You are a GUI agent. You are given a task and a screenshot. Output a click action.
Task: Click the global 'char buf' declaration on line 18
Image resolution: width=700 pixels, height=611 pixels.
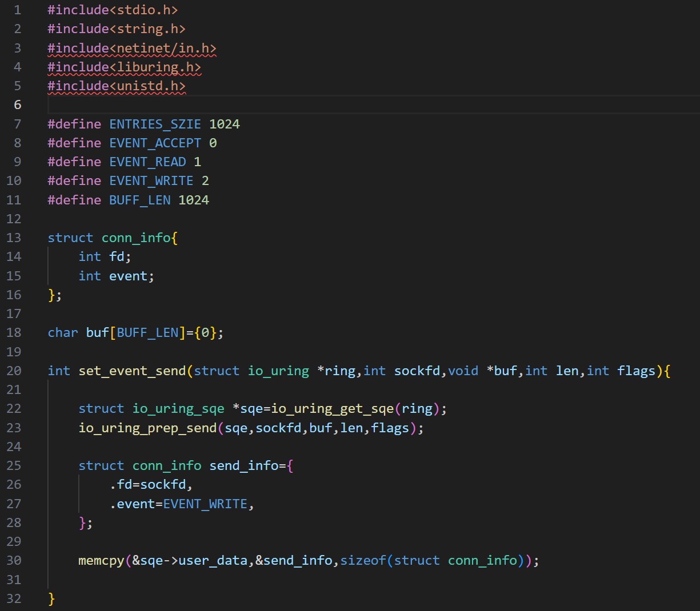click(x=135, y=332)
